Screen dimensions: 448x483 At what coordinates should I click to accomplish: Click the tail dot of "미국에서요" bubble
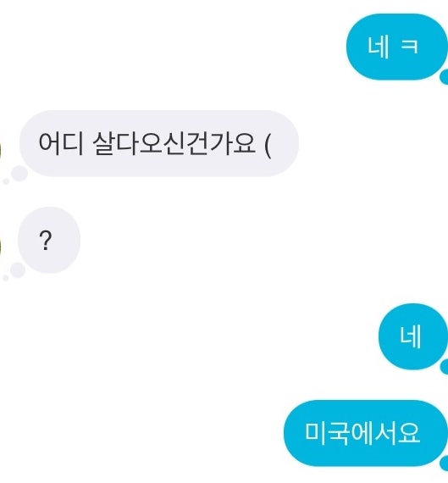pyautogui.click(x=444, y=464)
